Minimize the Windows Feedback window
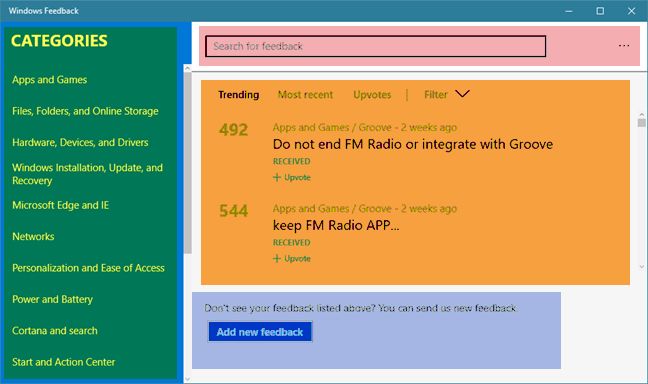 [x=569, y=11]
